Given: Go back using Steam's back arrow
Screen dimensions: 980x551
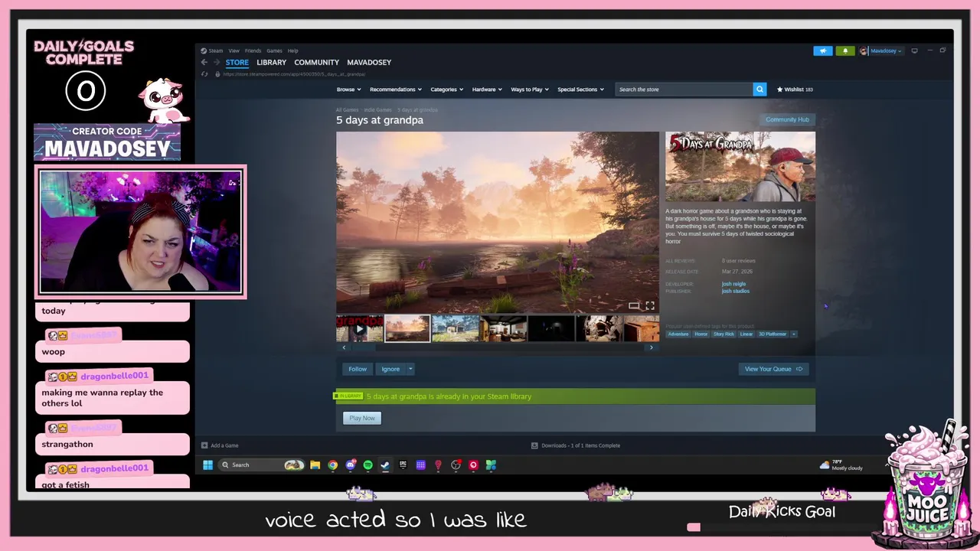Looking at the screenshot, I should (204, 62).
